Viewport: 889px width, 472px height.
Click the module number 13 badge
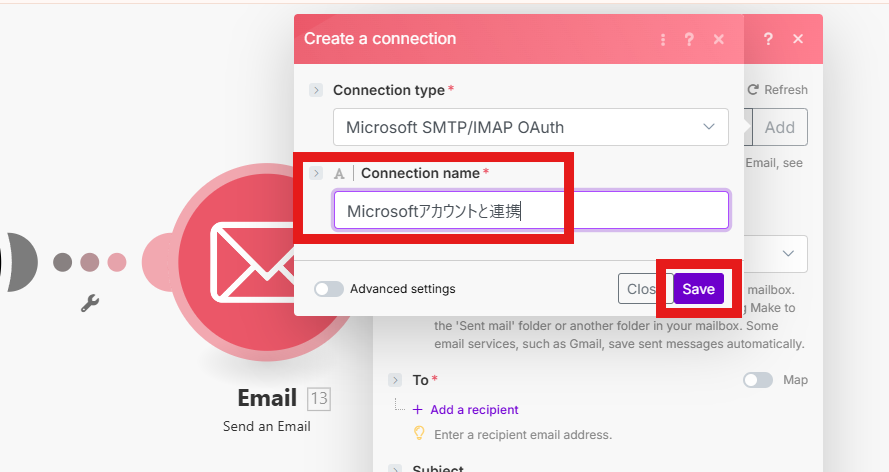tap(319, 399)
